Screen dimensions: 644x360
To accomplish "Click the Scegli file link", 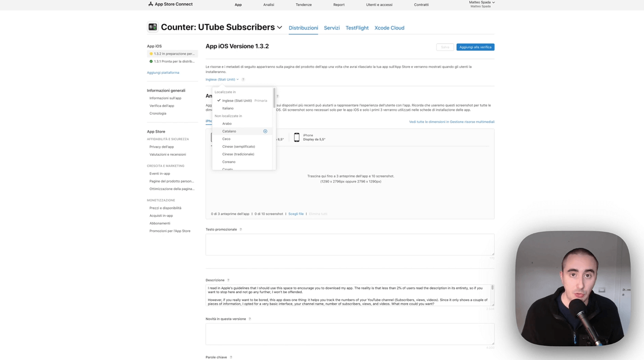I will coord(296,214).
